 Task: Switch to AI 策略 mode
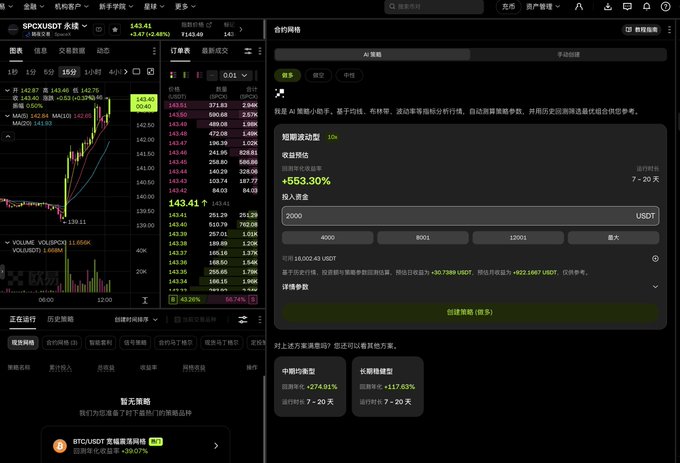click(373, 54)
